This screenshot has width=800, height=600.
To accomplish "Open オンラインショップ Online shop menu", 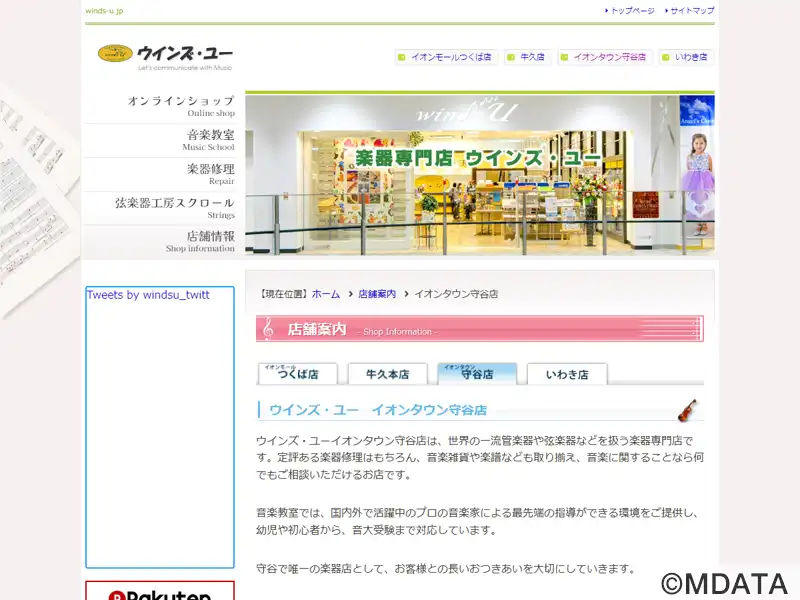I will 161,106.
